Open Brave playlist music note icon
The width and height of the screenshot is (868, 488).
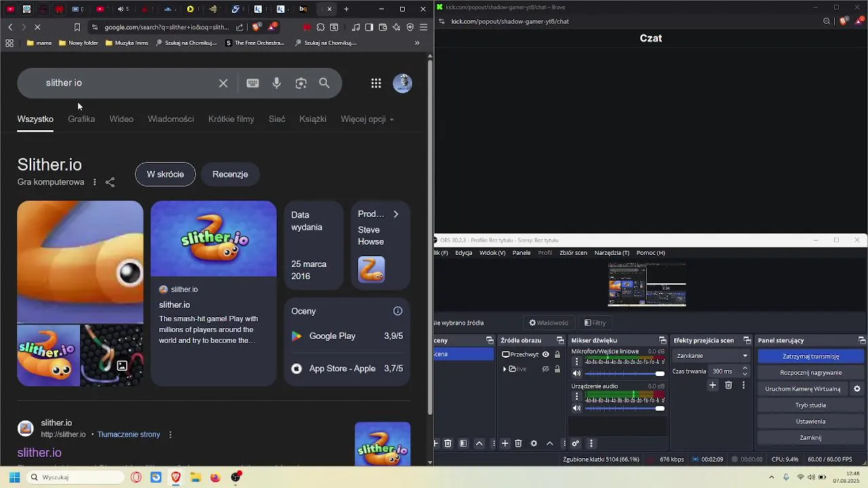(x=356, y=27)
